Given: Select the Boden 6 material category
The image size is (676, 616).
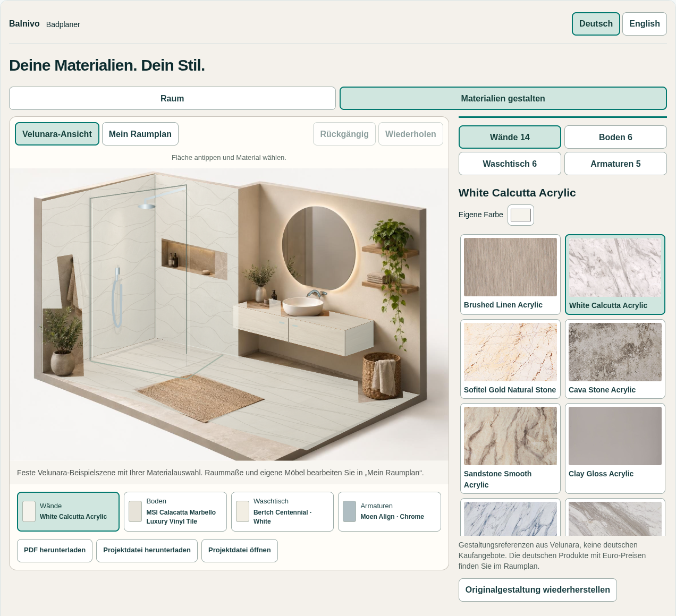Looking at the screenshot, I should click(615, 137).
